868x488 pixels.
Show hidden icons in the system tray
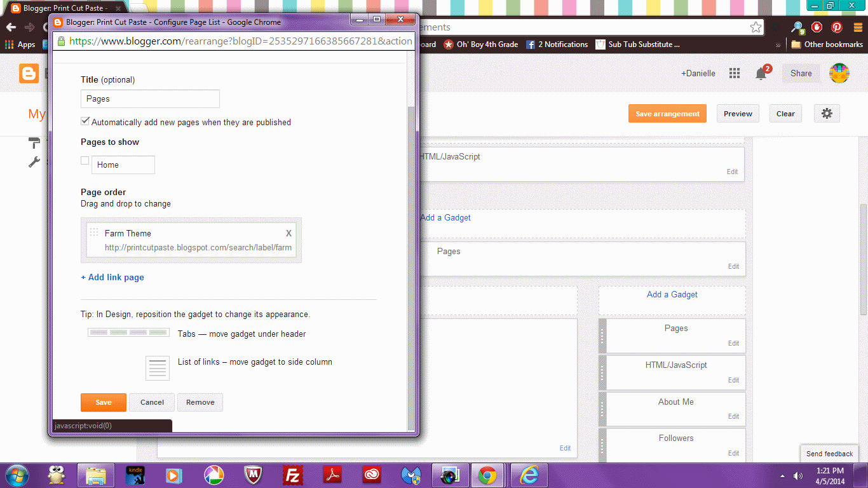tap(782, 475)
